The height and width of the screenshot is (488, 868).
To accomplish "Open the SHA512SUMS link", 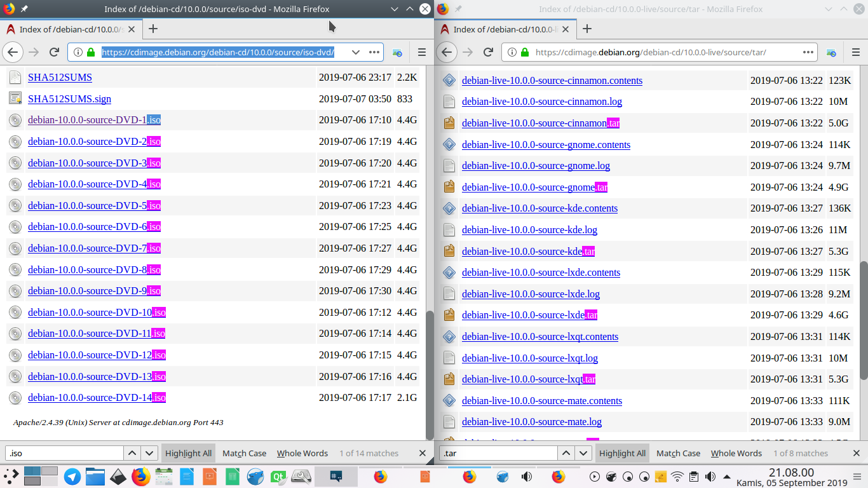I will 60,78.
